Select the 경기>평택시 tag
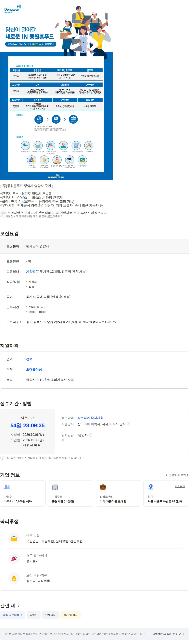 point(70,615)
